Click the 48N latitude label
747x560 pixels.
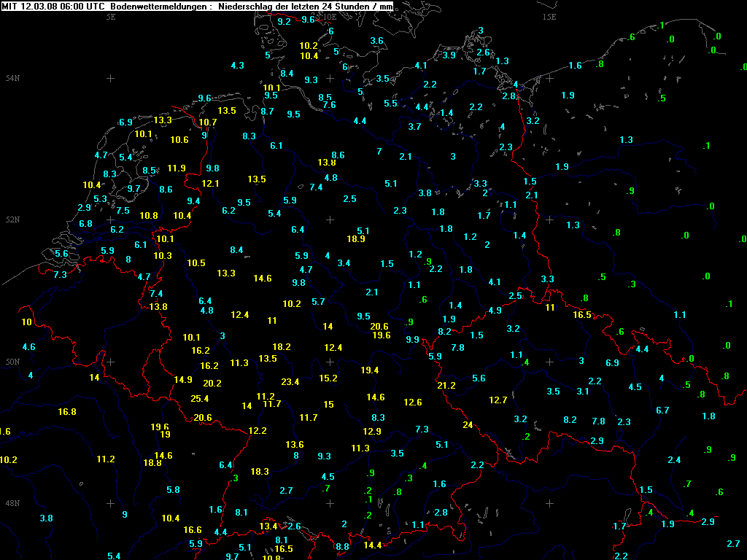12,503
